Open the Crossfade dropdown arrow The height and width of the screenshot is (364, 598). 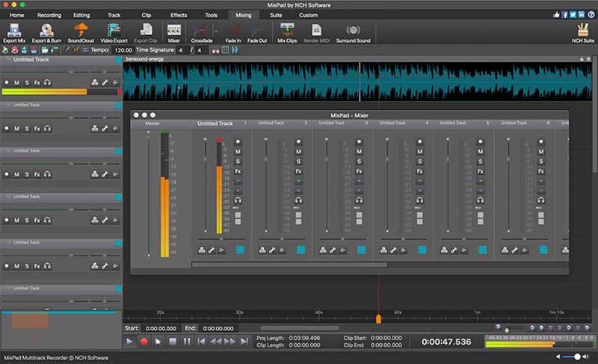pos(217,32)
